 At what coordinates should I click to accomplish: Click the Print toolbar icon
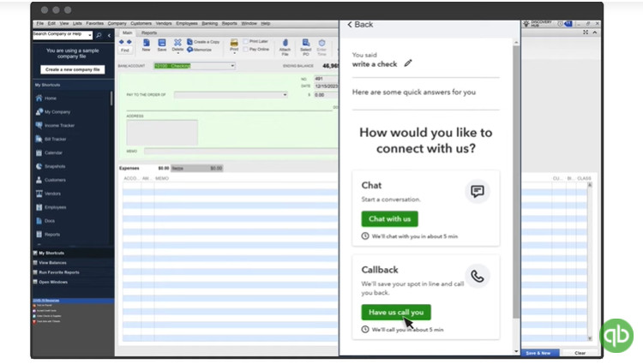click(x=234, y=45)
